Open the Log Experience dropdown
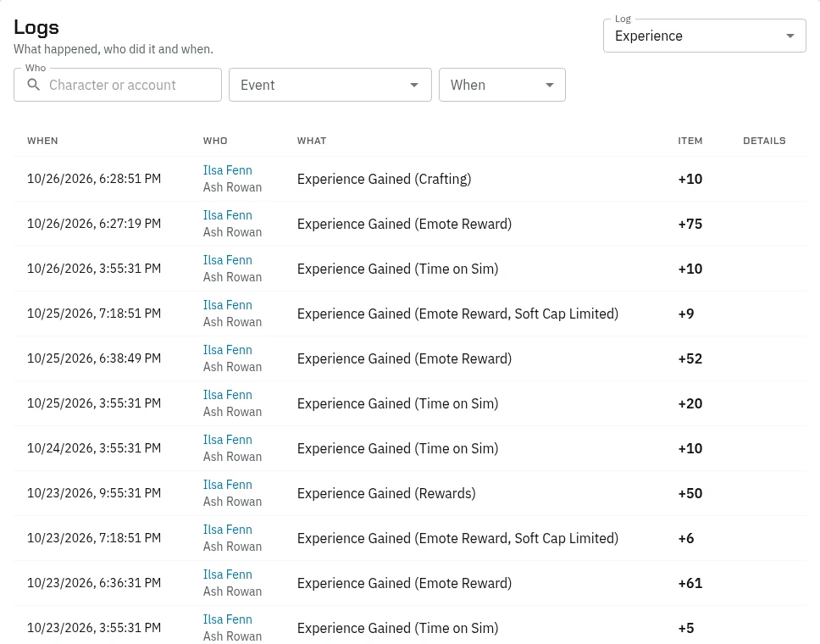The width and height of the screenshot is (820, 644). (705, 36)
